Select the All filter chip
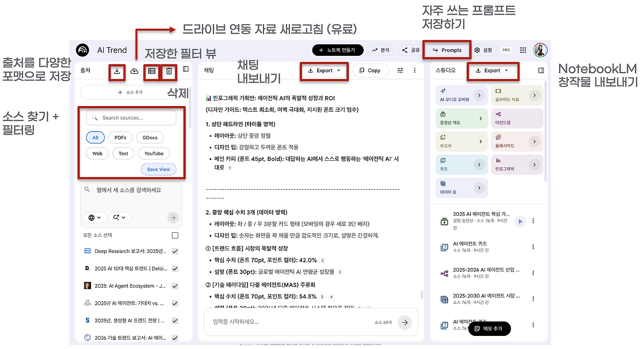Image resolution: width=644 pixels, height=349 pixels. (95, 137)
